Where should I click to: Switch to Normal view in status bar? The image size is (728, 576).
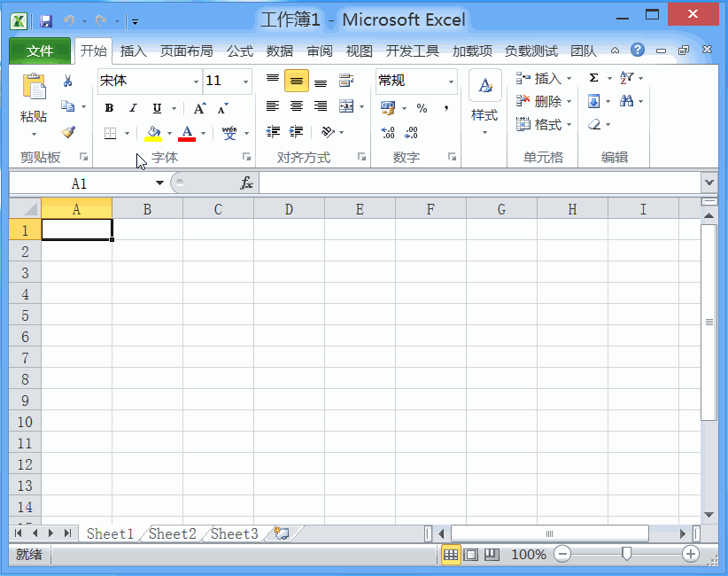point(451,555)
